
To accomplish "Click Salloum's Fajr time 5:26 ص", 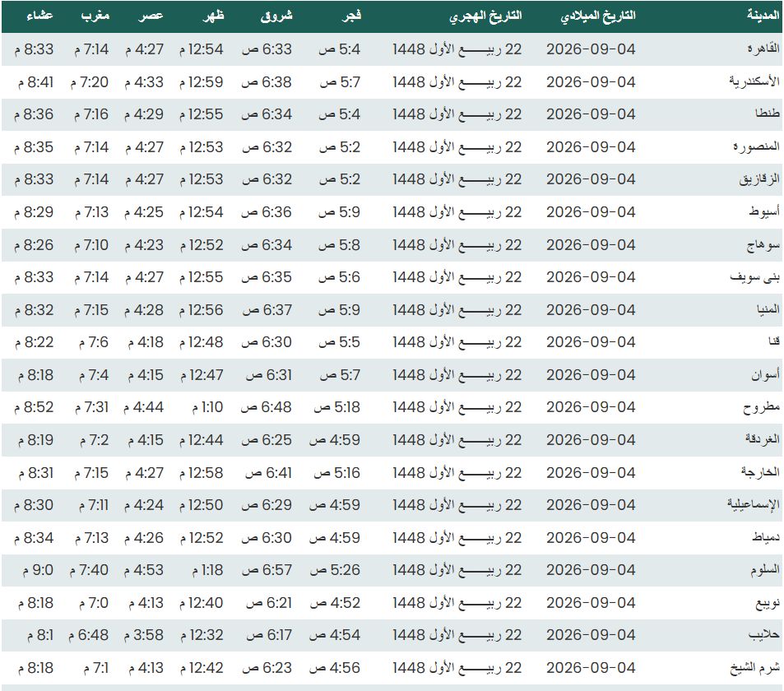I will point(335,571).
